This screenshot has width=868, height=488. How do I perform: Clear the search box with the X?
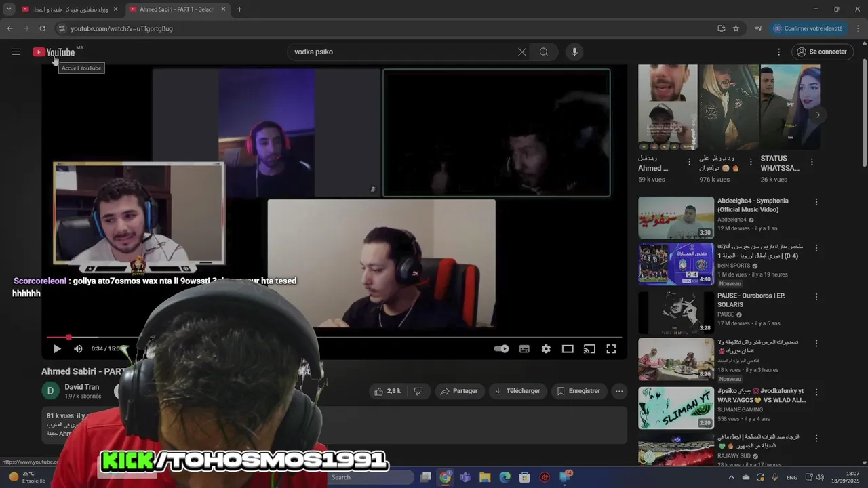click(522, 52)
